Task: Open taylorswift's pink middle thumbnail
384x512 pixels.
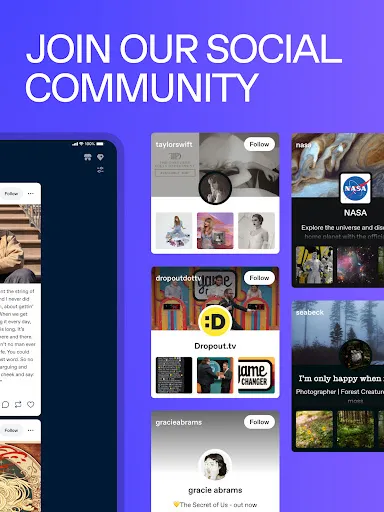Action: pyautogui.click(x=215, y=231)
